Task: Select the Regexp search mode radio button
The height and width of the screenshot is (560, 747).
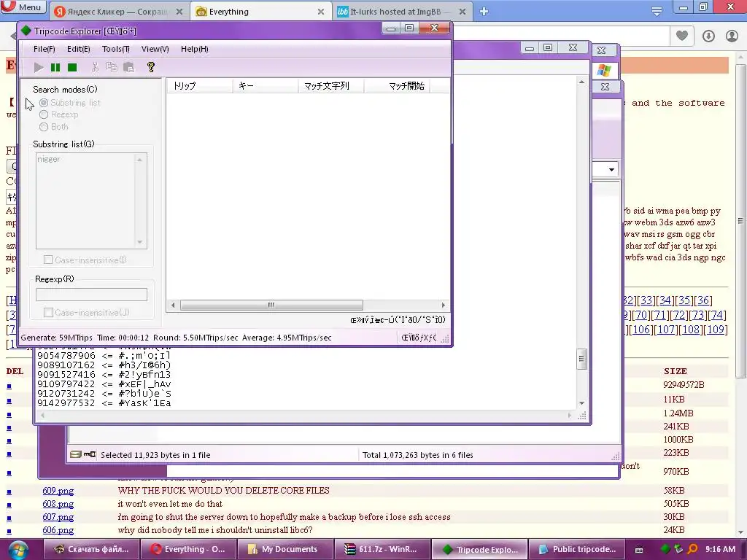Action: 44,114
